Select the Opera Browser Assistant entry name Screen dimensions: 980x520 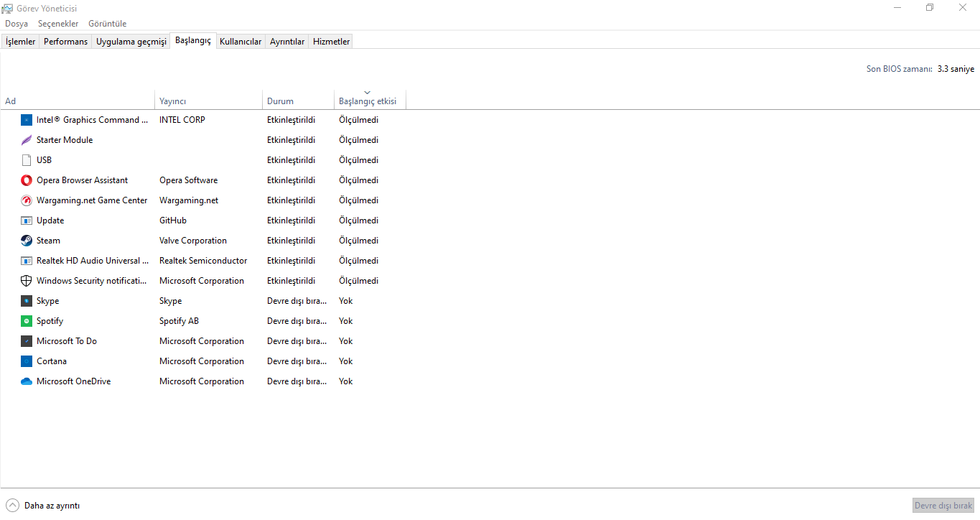(x=83, y=180)
